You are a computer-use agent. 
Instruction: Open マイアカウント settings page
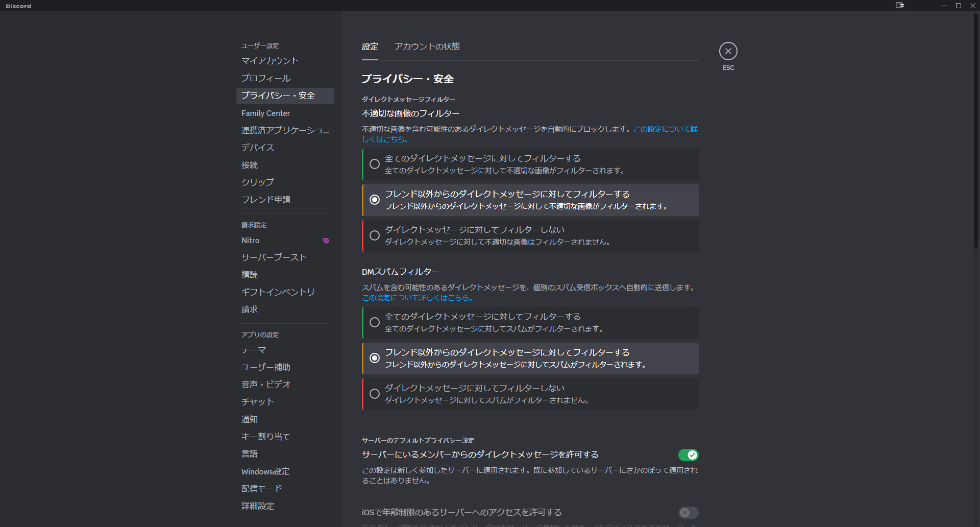(x=269, y=61)
